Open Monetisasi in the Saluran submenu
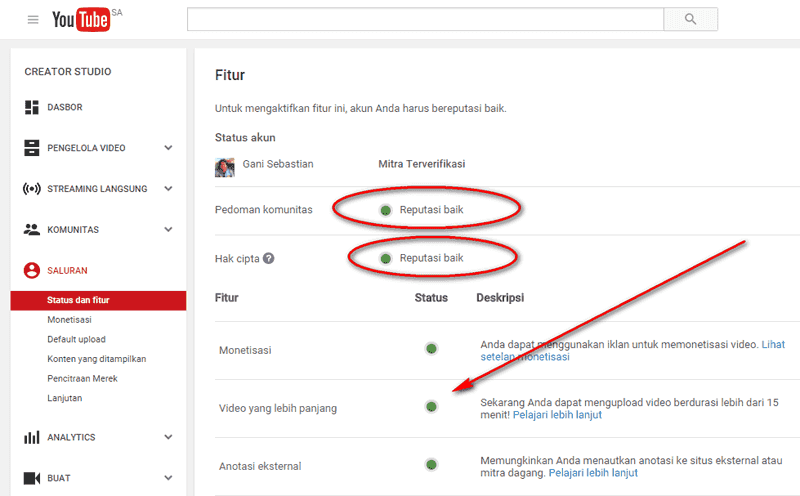The image size is (800, 496). coord(69,320)
